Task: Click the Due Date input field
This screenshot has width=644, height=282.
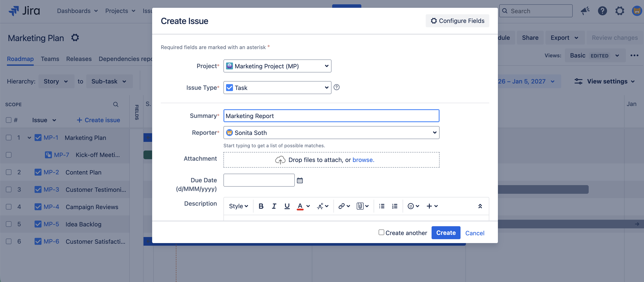Action: coord(259,180)
